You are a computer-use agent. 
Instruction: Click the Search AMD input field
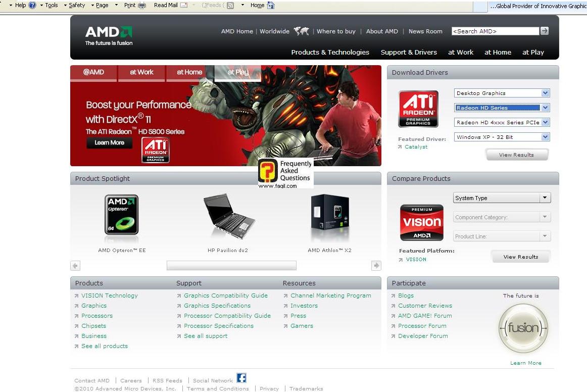coord(495,31)
